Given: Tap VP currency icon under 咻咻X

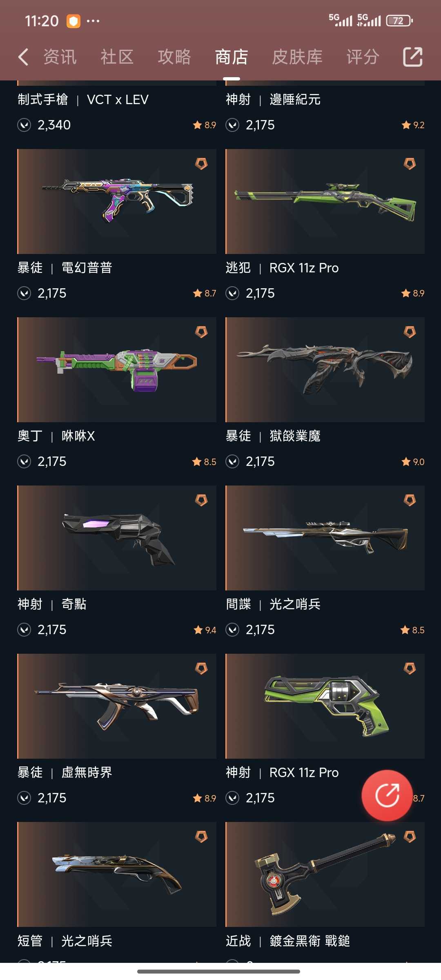Looking at the screenshot, I should (24, 461).
